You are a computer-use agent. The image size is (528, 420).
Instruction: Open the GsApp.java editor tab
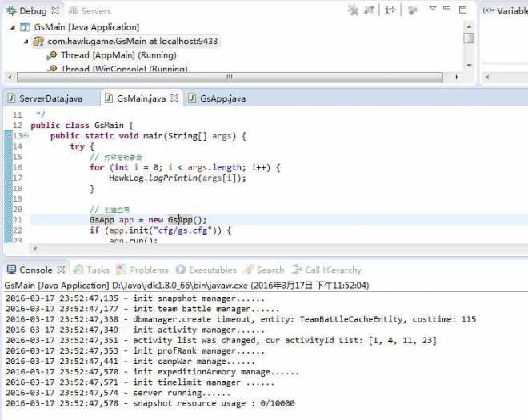pos(222,98)
